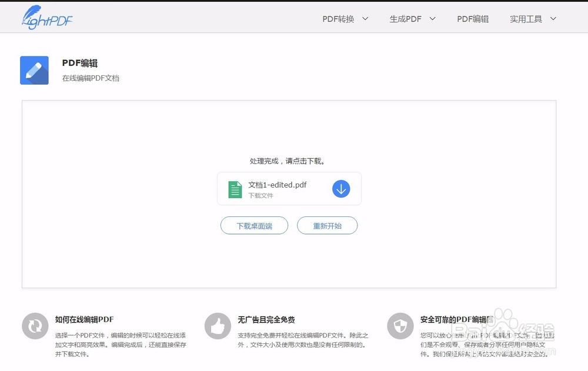Select the PDF转换 menu item
This screenshot has height=371, width=588.
click(x=339, y=18)
